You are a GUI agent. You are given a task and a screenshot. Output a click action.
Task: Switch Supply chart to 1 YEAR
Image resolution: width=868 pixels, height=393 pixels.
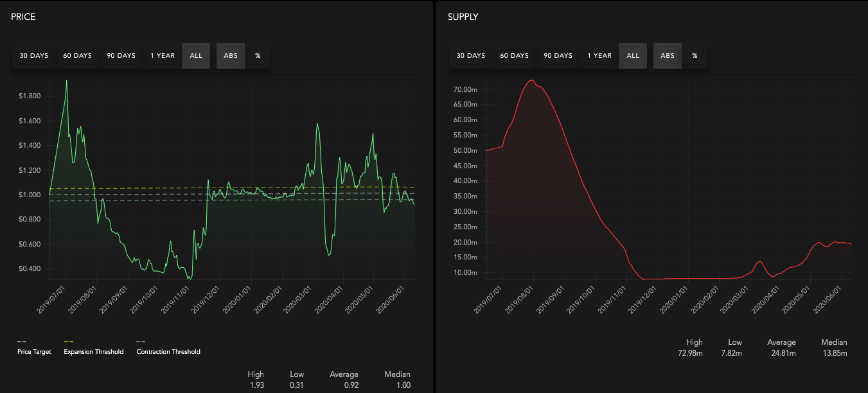599,56
